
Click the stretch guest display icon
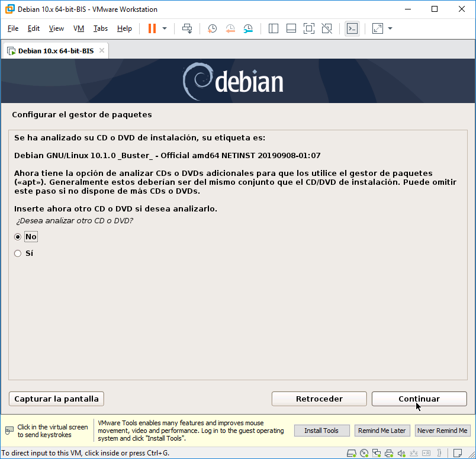[x=377, y=28]
